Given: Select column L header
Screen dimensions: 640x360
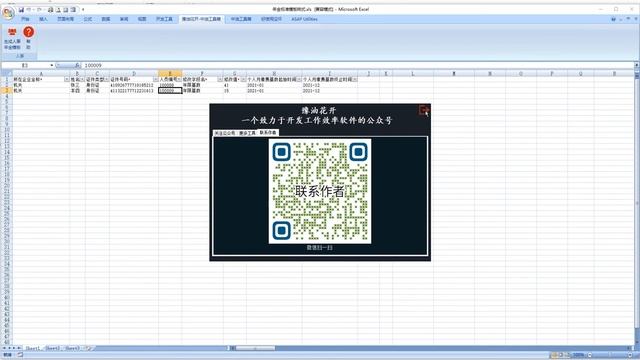Looking at the screenshot, I should [413, 73].
